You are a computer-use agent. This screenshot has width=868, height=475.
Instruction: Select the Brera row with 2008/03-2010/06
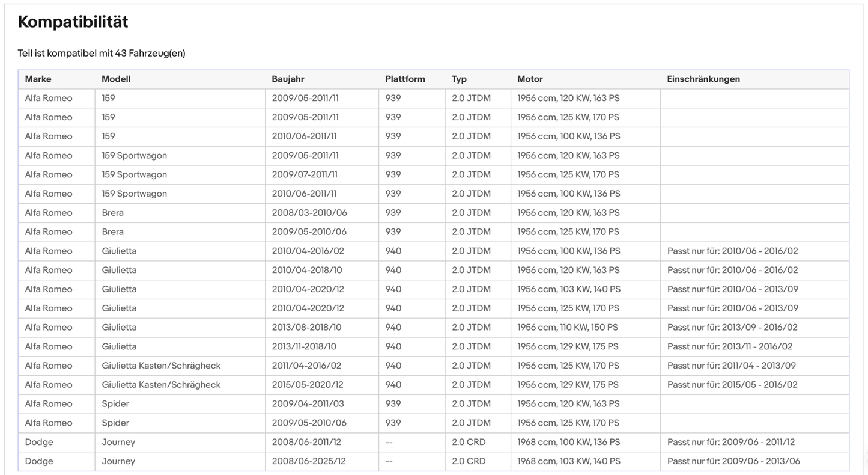(x=434, y=213)
